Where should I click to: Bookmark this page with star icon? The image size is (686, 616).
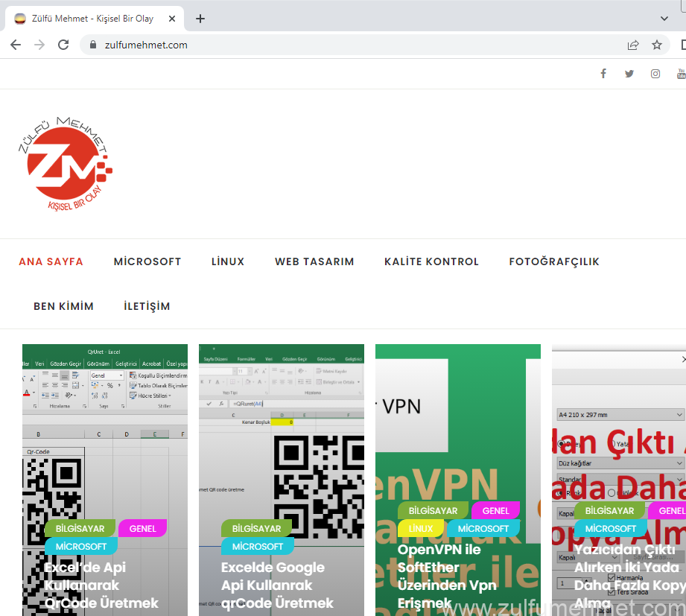657,45
